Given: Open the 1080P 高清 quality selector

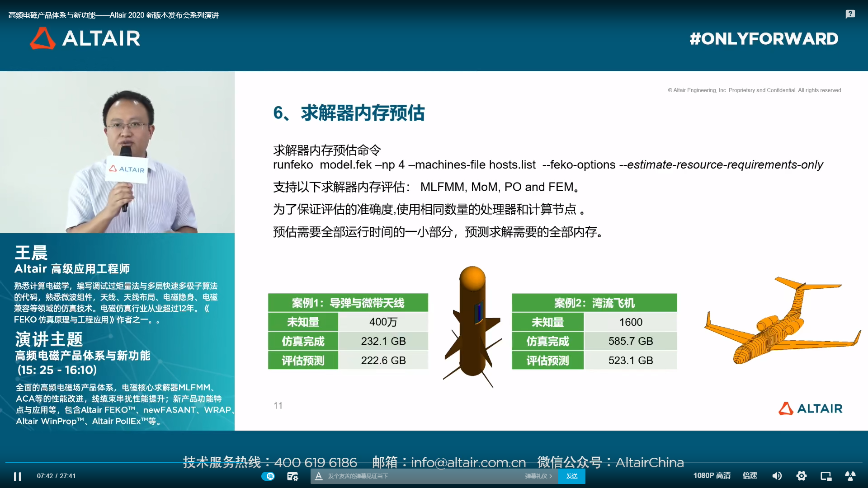Looking at the screenshot, I should [712, 476].
